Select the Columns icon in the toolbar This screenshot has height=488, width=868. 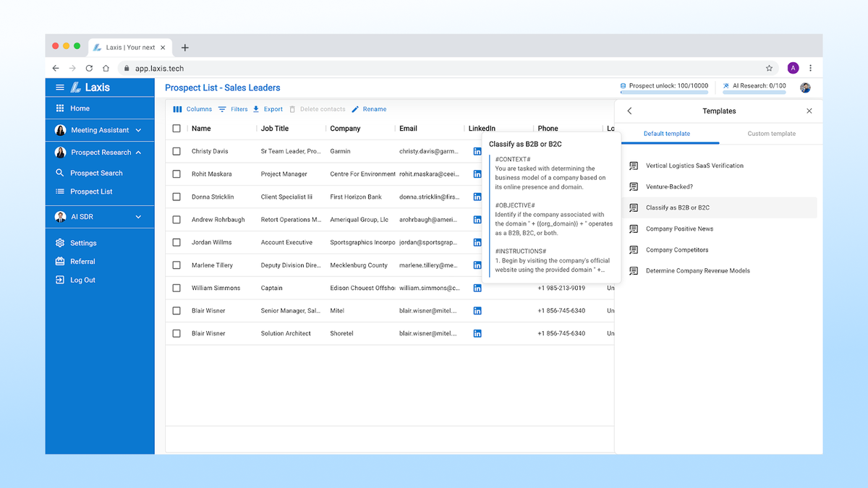click(177, 108)
